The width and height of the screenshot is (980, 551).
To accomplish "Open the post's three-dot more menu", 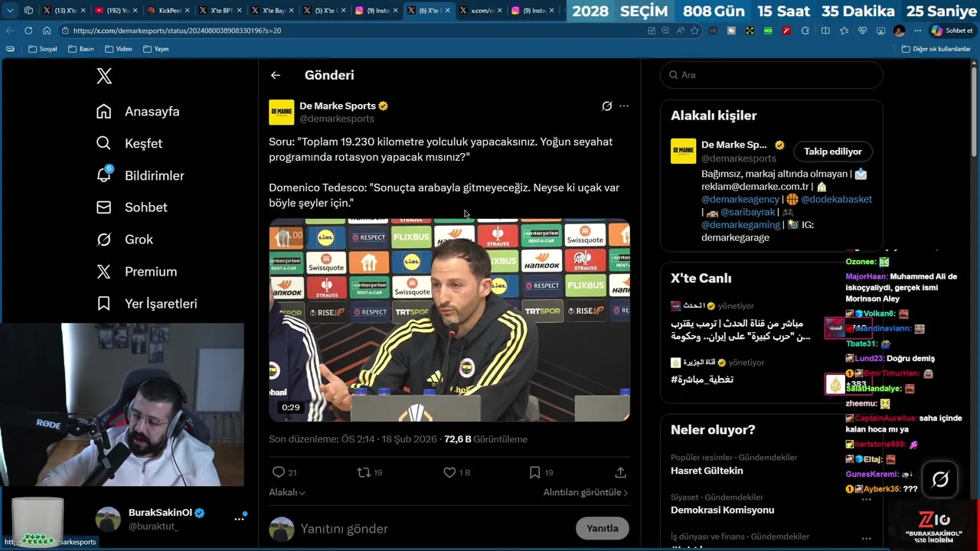I will [x=624, y=106].
